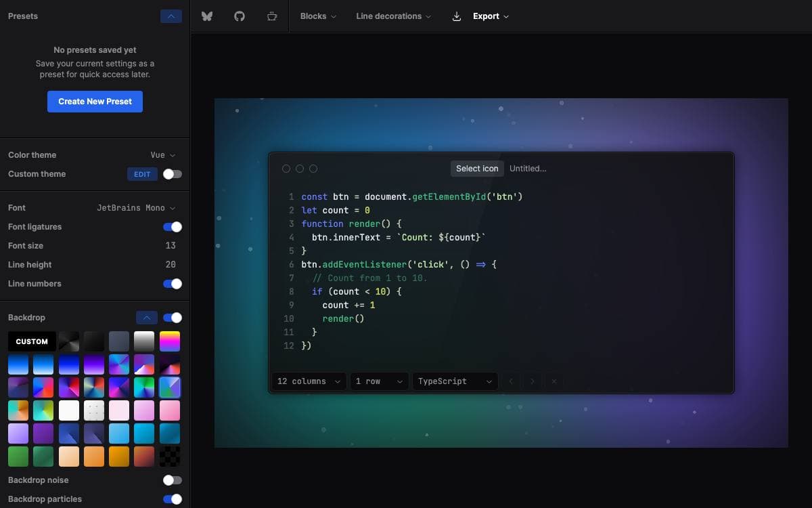This screenshot has height=508, width=812.
Task: Collapse the Presets section chevron
Action: coord(171,16)
